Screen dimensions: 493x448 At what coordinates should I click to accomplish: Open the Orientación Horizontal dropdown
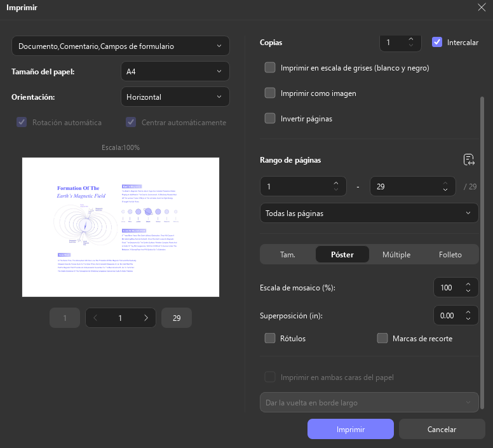click(x=175, y=97)
